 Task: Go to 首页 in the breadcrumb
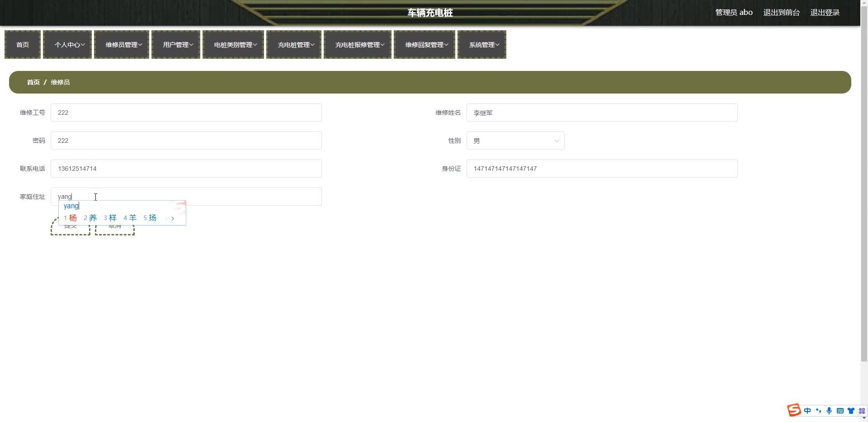click(x=33, y=82)
